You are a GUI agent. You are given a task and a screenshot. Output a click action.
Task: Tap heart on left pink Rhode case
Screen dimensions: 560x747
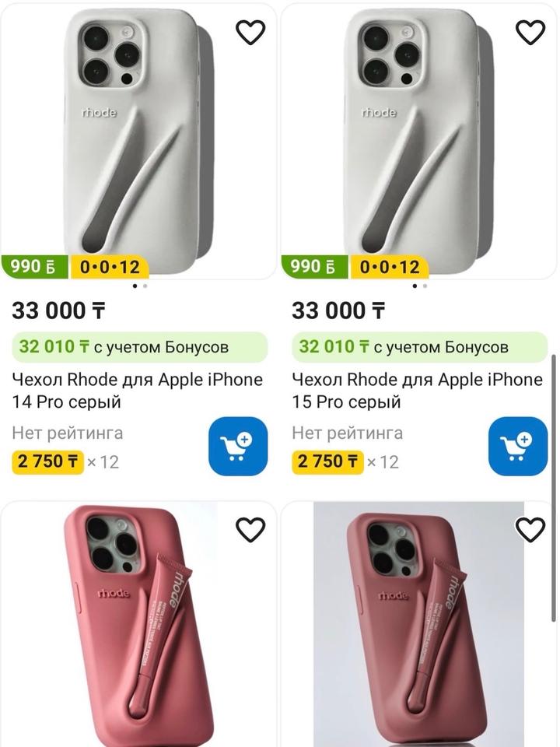(x=250, y=529)
